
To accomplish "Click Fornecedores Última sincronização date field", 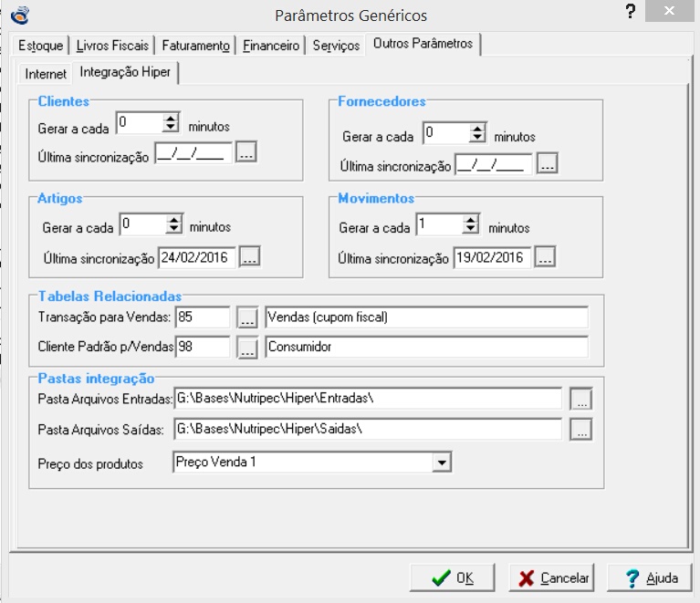I will pyautogui.click(x=494, y=164).
